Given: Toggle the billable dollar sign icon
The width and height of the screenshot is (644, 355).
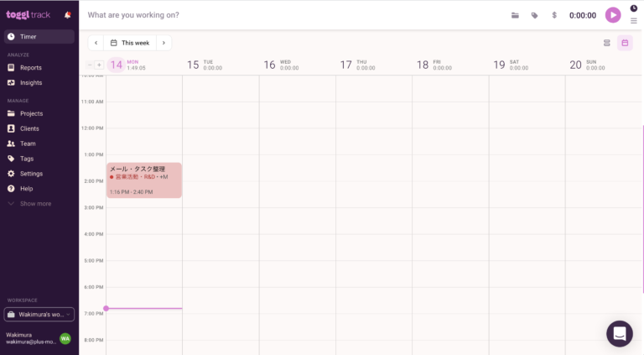Looking at the screenshot, I should 553,15.
